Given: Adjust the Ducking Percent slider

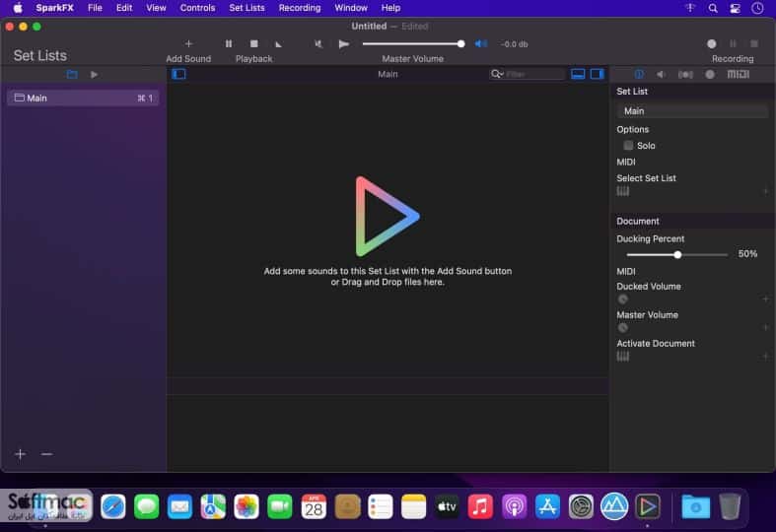Looking at the screenshot, I should 677,254.
